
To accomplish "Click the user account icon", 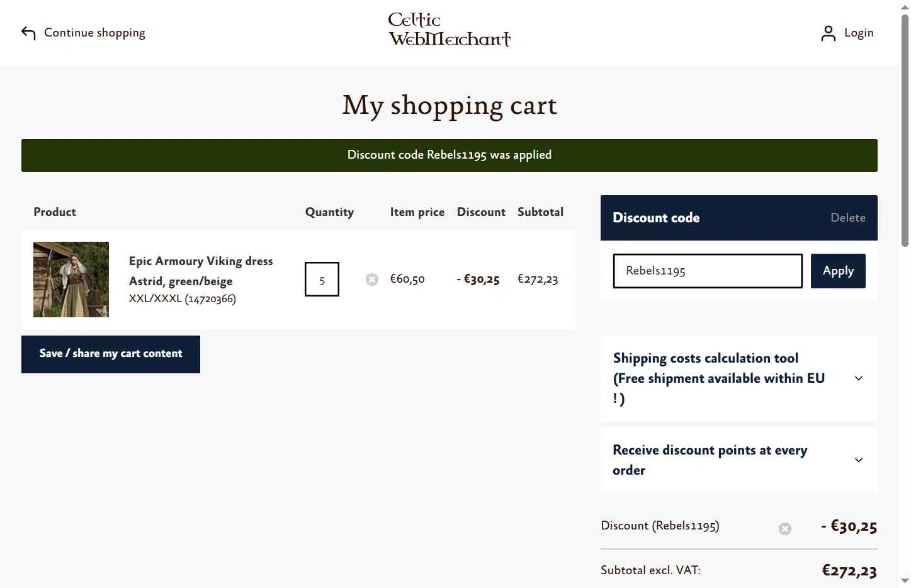I will point(829,33).
